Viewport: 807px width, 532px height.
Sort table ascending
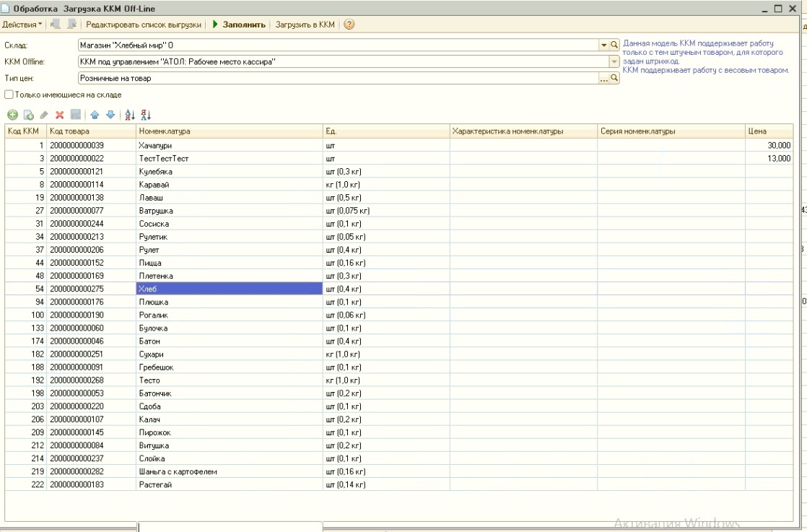click(x=130, y=115)
